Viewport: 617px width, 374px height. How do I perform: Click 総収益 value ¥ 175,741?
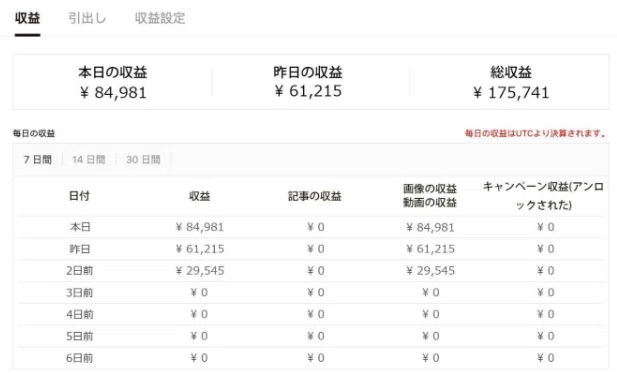511,93
